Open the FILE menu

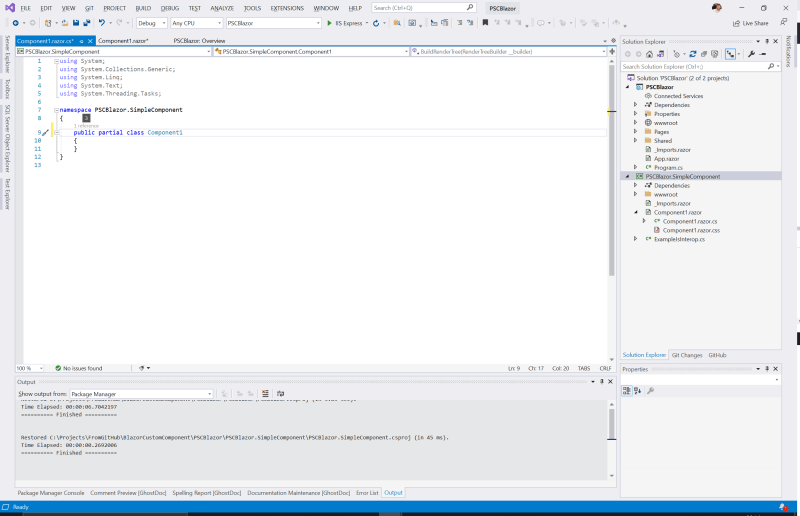pyautogui.click(x=26, y=8)
